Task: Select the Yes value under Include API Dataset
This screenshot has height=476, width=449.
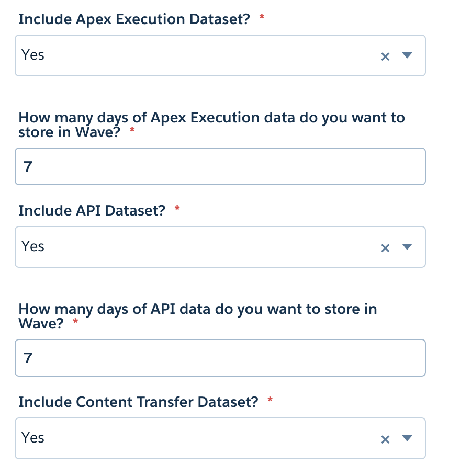Action: [32, 246]
